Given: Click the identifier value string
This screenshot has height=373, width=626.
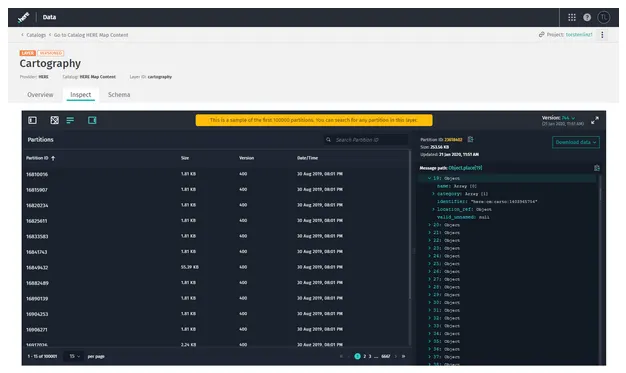Looking at the screenshot, I should 504,202.
